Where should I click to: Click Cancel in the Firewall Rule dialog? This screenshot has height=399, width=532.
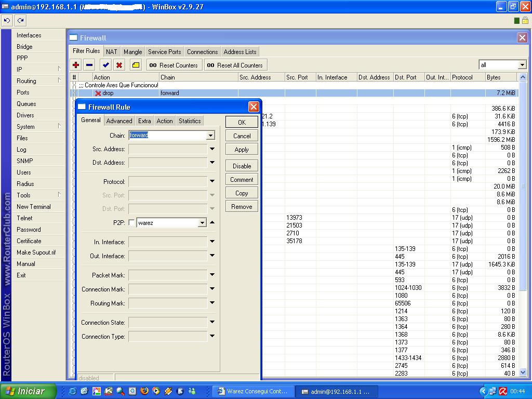242,136
